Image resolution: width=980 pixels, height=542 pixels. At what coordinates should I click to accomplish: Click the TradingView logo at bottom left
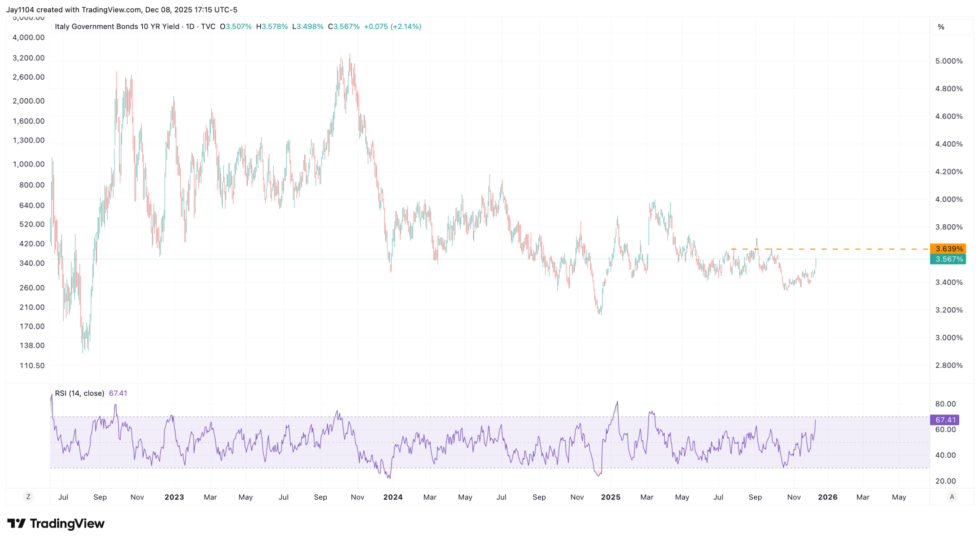56,523
